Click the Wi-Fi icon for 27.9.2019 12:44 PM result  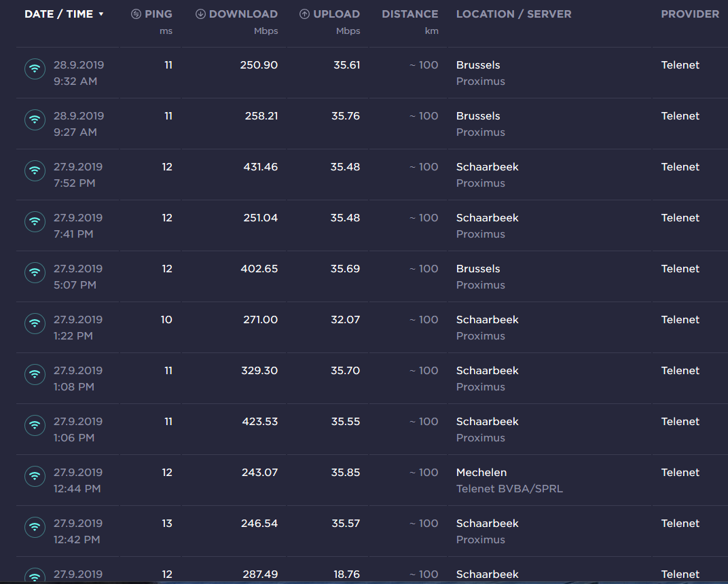point(35,476)
